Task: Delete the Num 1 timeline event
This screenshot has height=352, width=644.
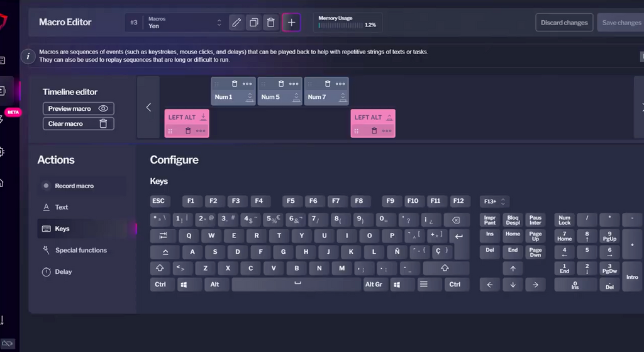Action: click(x=235, y=84)
